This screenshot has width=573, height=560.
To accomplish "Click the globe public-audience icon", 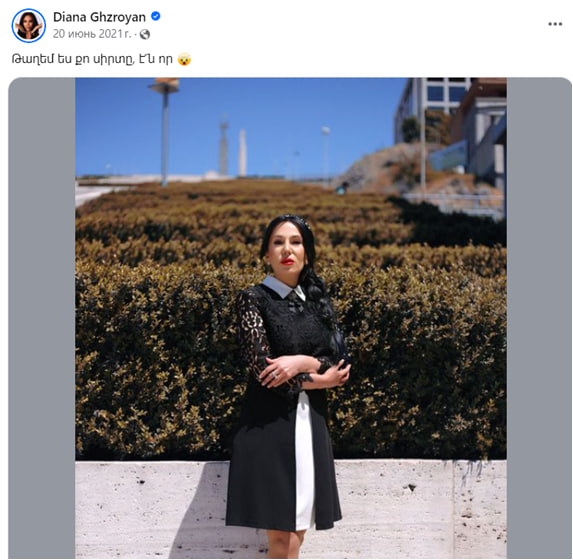I will point(145,34).
